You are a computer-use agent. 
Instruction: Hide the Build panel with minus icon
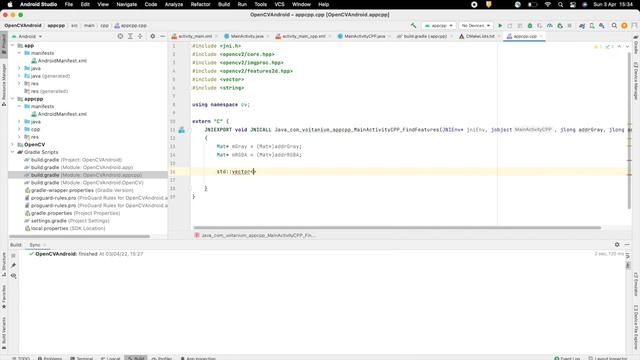click(x=627, y=244)
